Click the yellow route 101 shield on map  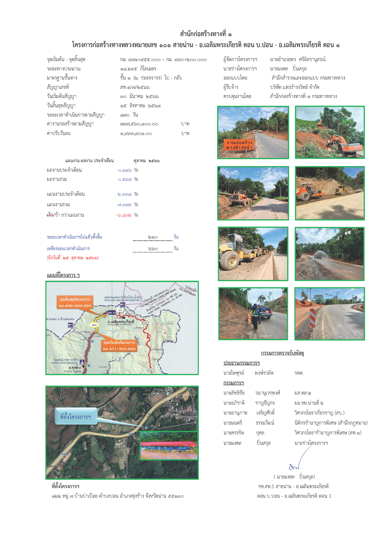pyautogui.click(x=94, y=325)
